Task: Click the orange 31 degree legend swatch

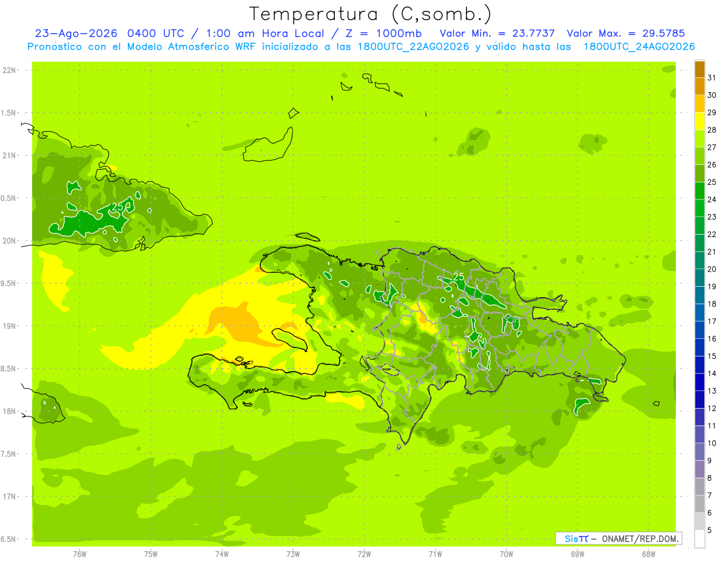Action: click(699, 69)
